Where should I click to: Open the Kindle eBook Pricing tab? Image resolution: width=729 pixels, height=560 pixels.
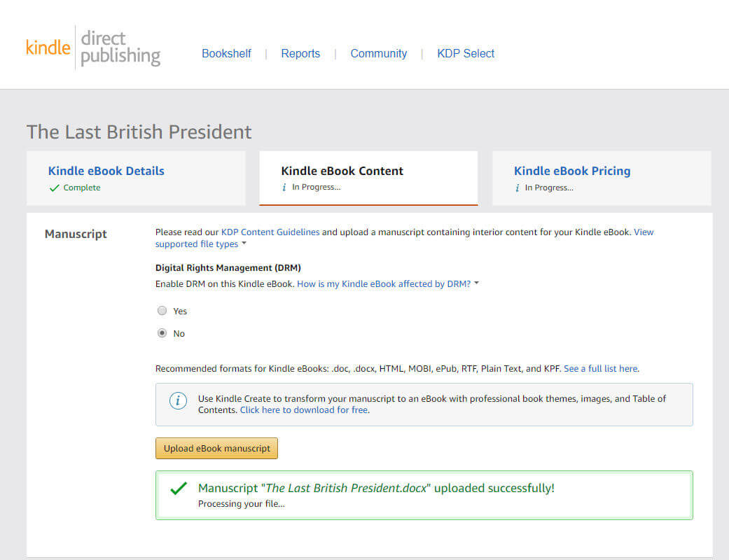602,178
